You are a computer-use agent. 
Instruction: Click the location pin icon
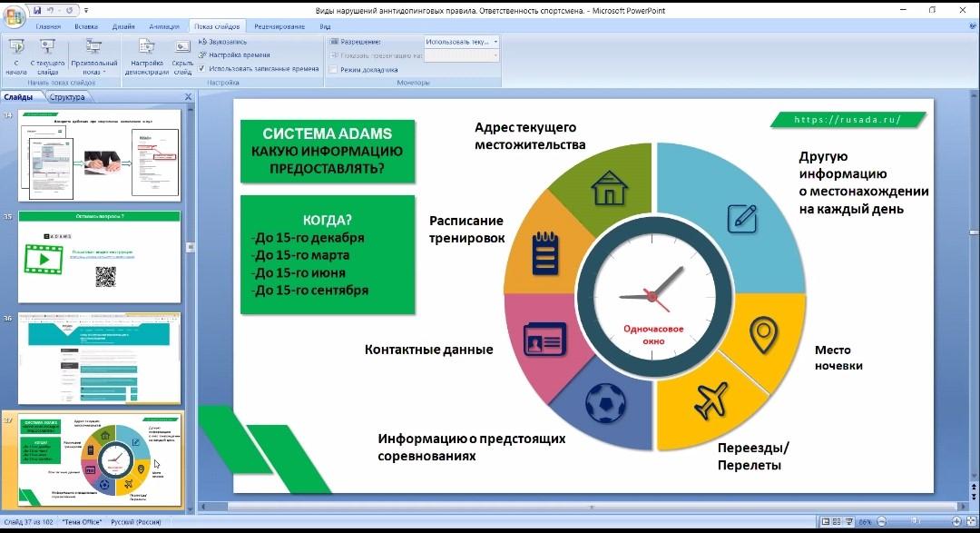click(x=764, y=335)
